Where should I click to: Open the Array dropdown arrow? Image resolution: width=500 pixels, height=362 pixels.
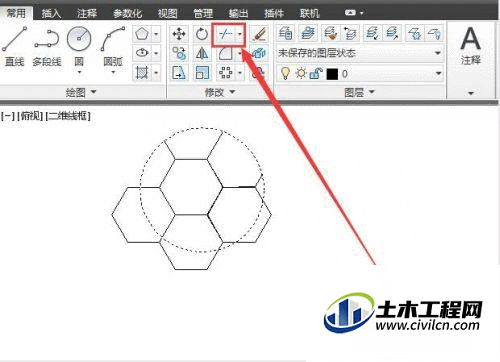pos(240,73)
